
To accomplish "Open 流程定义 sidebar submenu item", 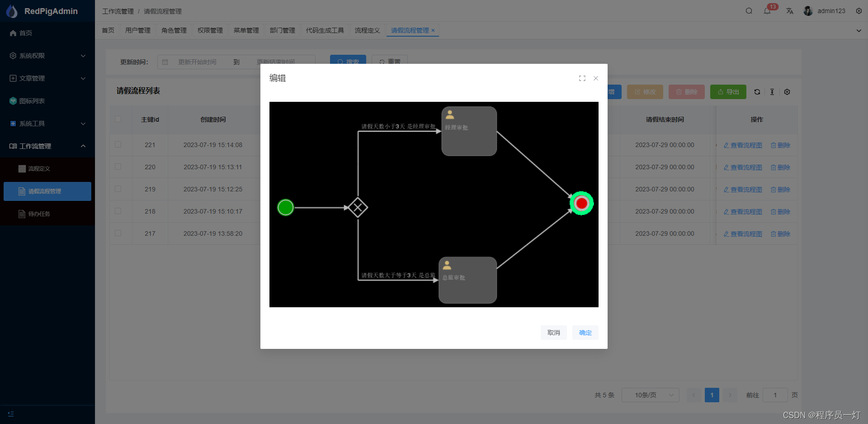I will click(47, 169).
